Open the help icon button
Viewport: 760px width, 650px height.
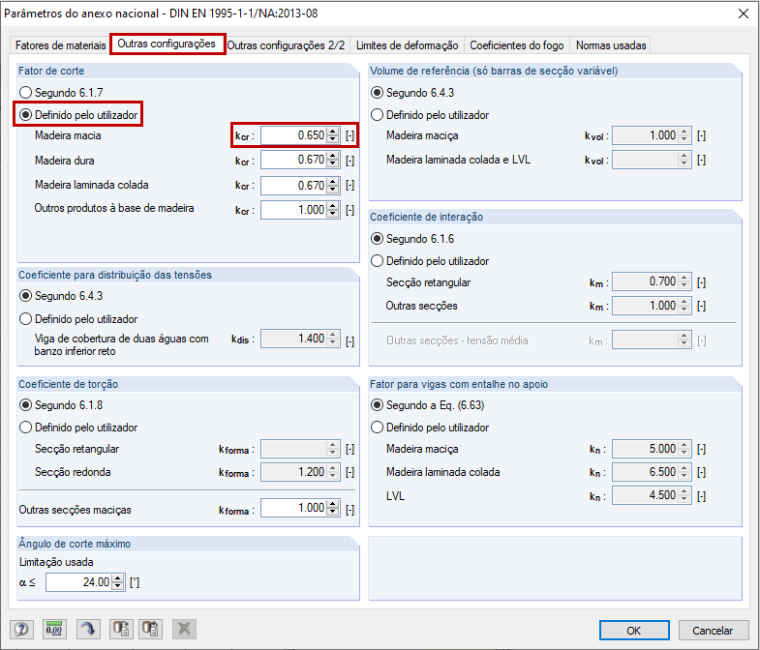point(21,629)
